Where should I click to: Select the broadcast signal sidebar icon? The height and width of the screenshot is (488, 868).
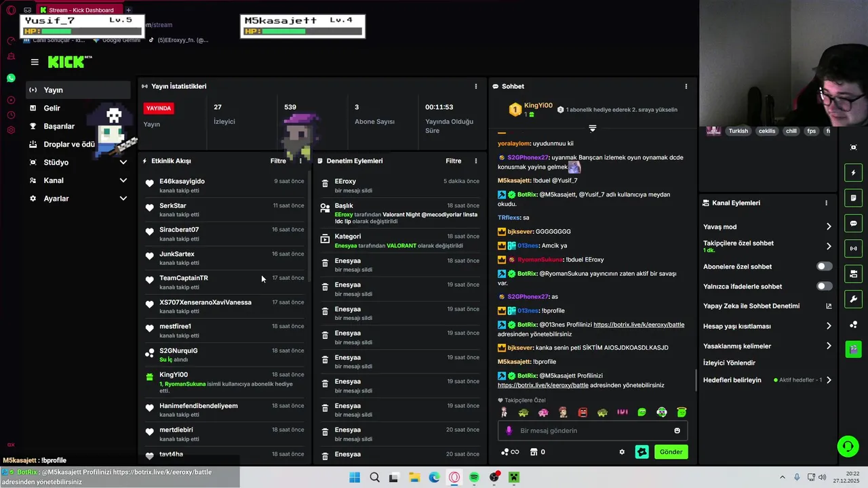853,249
